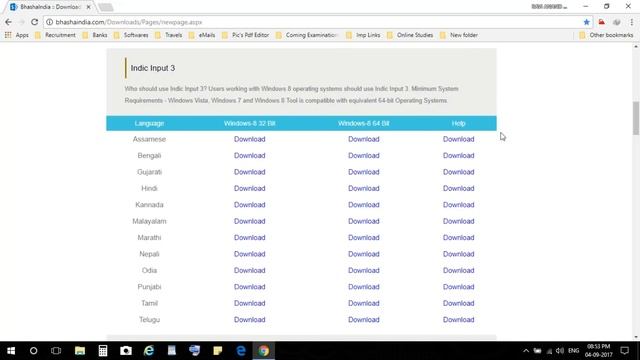
Task: Click the Indic Input 3 heading
Action: 153,68
